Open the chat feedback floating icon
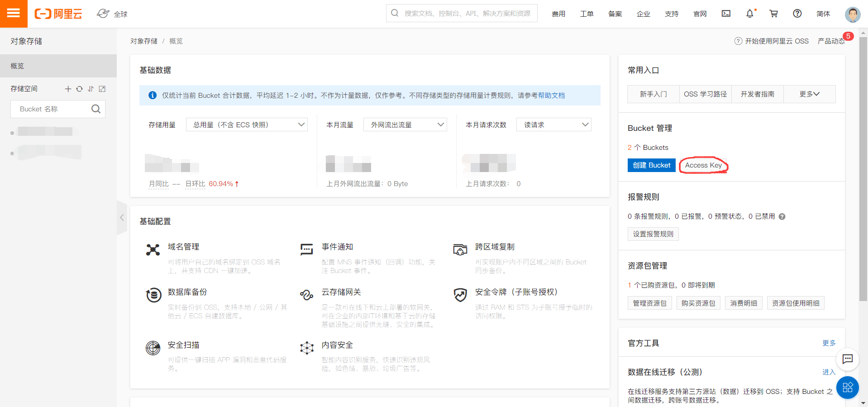 coord(848,359)
